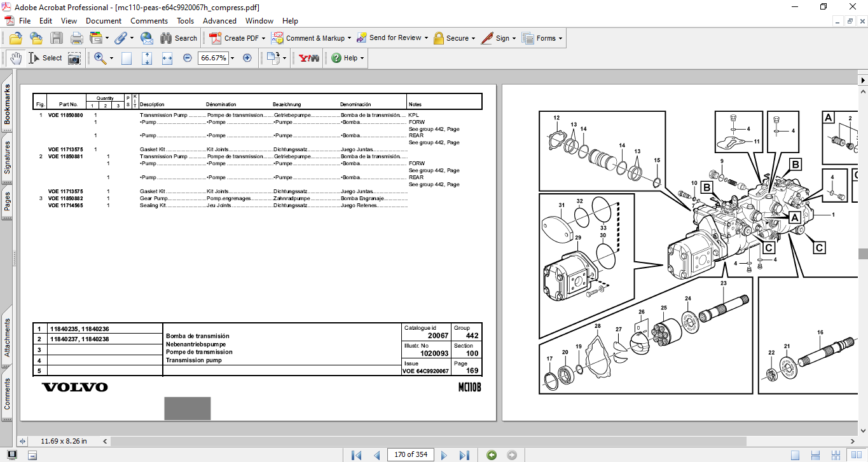Open the Bookmarks side tab
This screenshot has height=462, width=868.
(8, 105)
